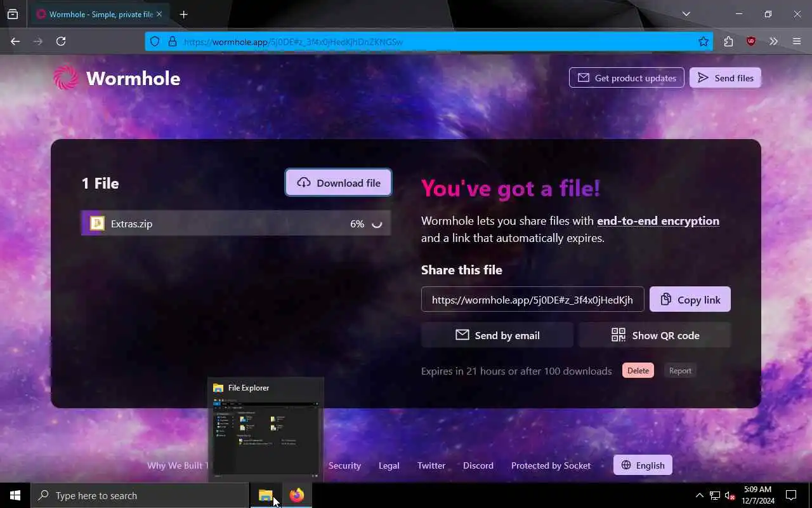Click the Wormhole logo icon
This screenshot has height=508, width=812.
[x=66, y=78]
